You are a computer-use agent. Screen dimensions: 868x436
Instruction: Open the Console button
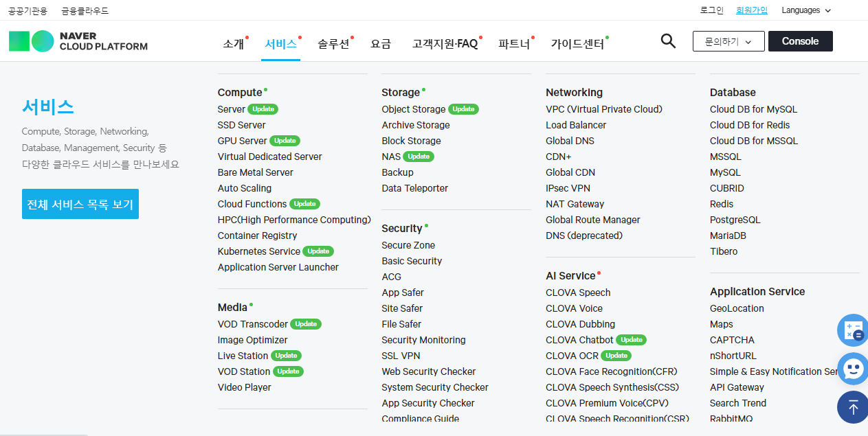[801, 41]
